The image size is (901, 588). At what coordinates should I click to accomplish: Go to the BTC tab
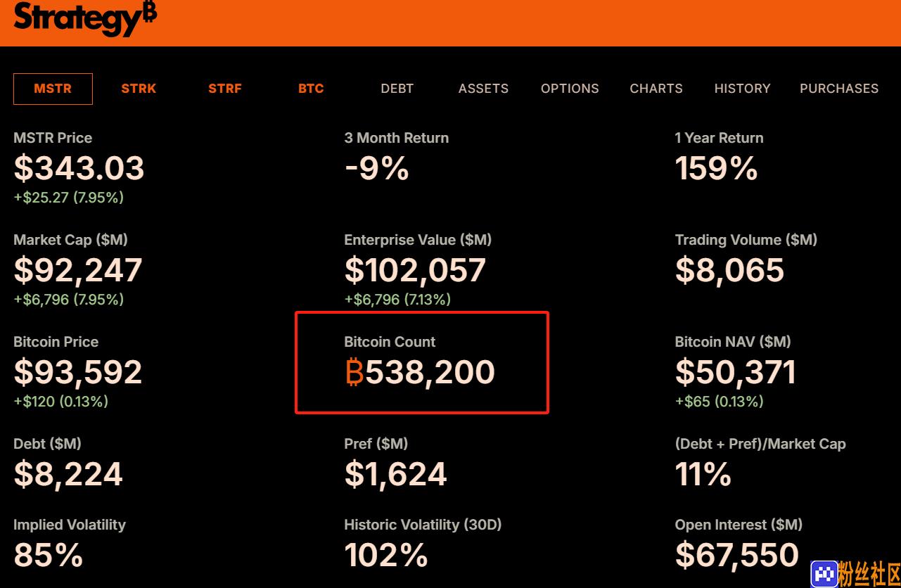tap(311, 89)
